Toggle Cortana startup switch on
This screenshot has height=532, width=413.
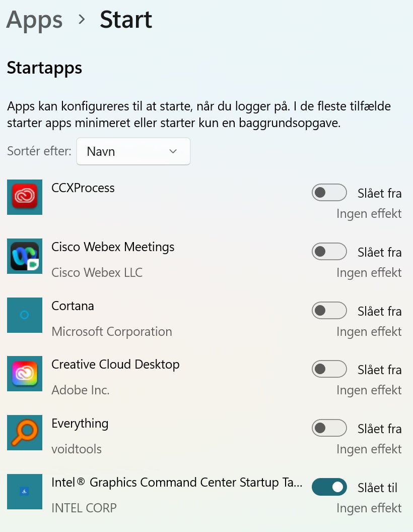329,311
